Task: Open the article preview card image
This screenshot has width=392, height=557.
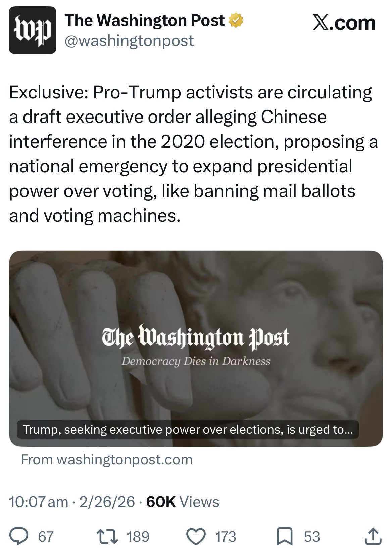Action: [x=196, y=336]
